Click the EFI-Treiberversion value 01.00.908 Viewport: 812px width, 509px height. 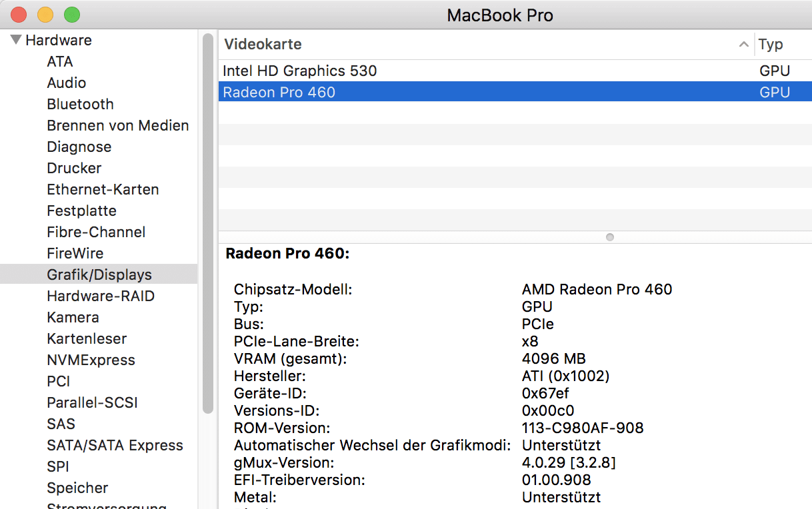[x=556, y=480]
